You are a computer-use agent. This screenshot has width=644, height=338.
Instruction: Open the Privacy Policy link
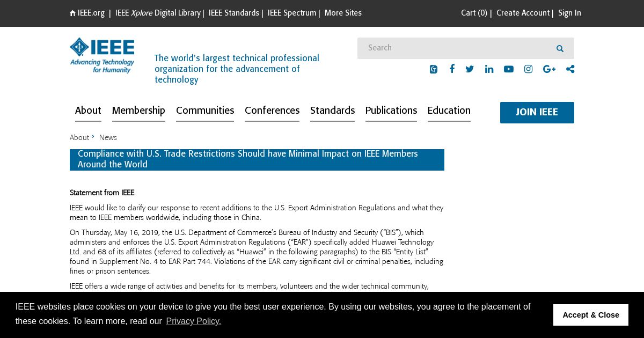click(193, 321)
